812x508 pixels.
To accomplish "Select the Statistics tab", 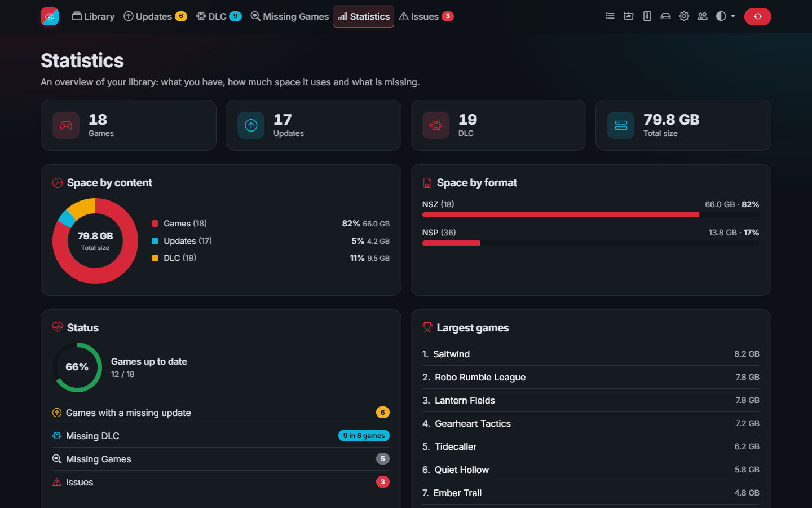I will click(x=364, y=16).
